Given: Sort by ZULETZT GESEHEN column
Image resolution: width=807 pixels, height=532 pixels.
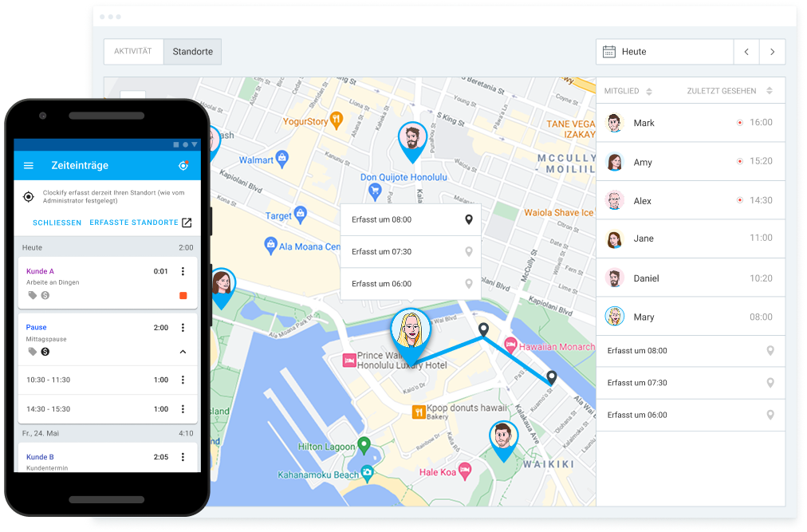Looking at the screenshot, I should [x=730, y=91].
